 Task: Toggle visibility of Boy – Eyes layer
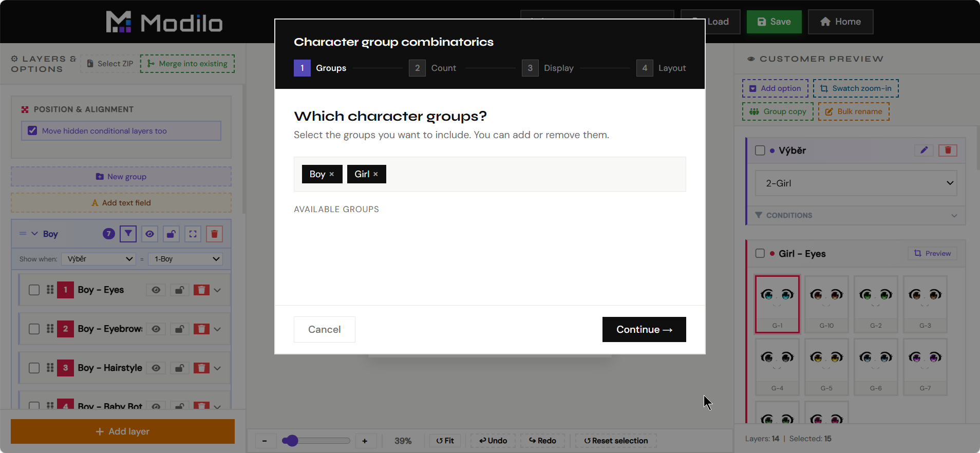click(156, 290)
